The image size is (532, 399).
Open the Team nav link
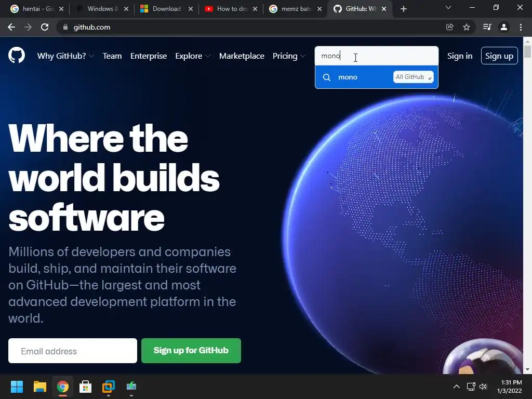pos(112,56)
